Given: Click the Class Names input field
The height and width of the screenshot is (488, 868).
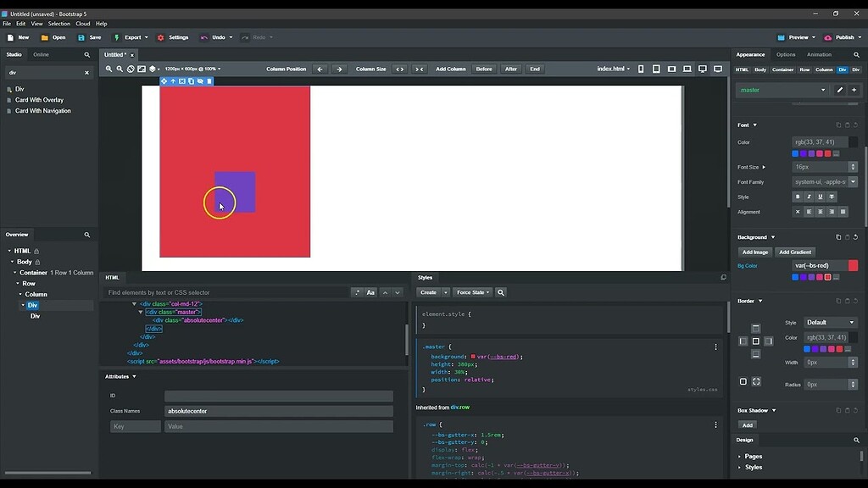Looking at the screenshot, I should point(279,411).
